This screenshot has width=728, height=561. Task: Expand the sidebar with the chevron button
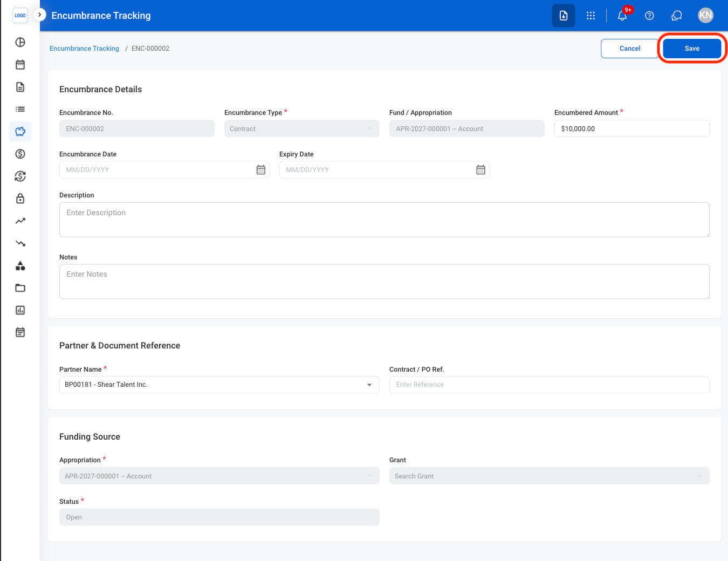[39, 15]
